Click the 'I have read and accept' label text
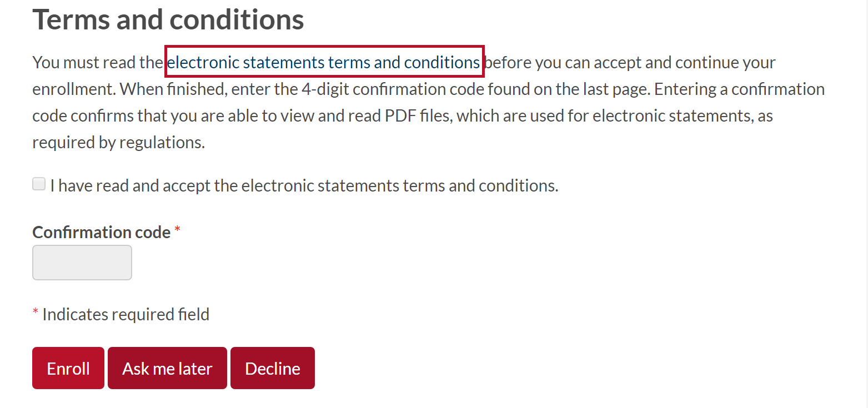The width and height of the screenshot is (868, 408). point(304,185)
